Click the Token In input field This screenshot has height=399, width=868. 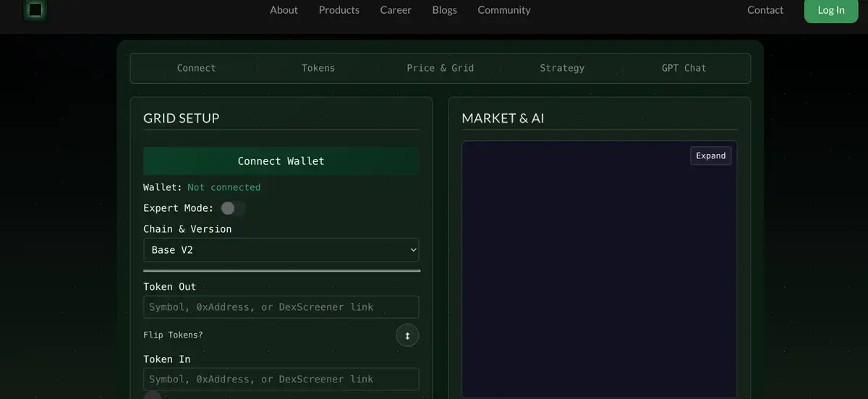click(281, 379)
